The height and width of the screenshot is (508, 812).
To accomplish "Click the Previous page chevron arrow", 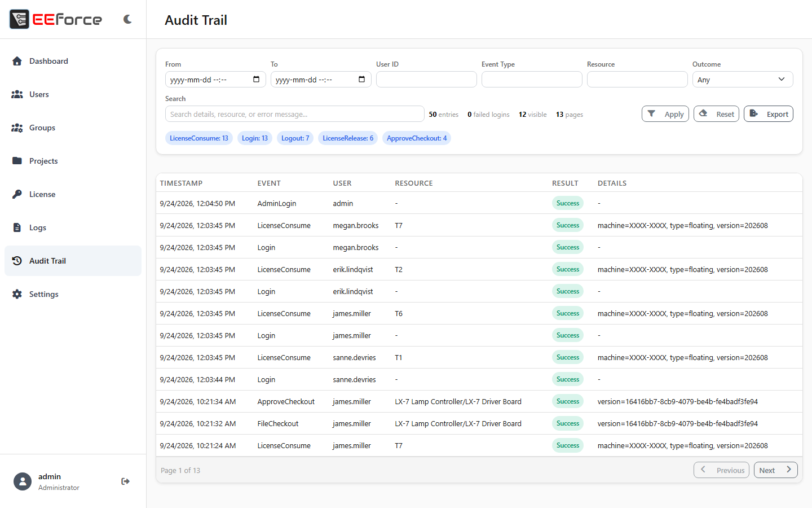I will [x=703, y=470].
